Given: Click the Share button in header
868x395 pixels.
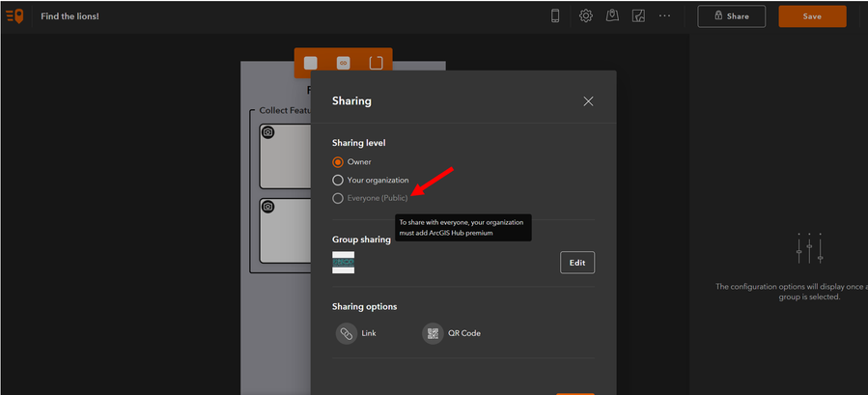Looking at the screenshot, I should click(731, 16).
